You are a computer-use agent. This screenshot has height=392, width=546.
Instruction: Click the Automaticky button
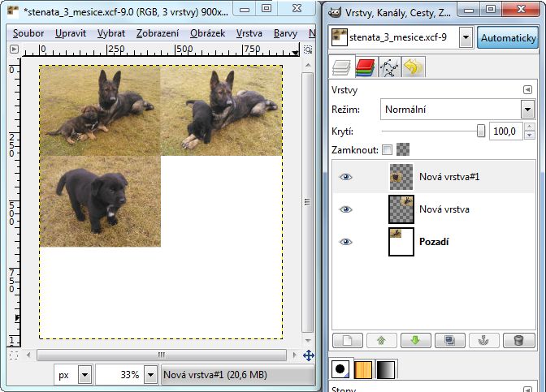(x=508, y=38)
